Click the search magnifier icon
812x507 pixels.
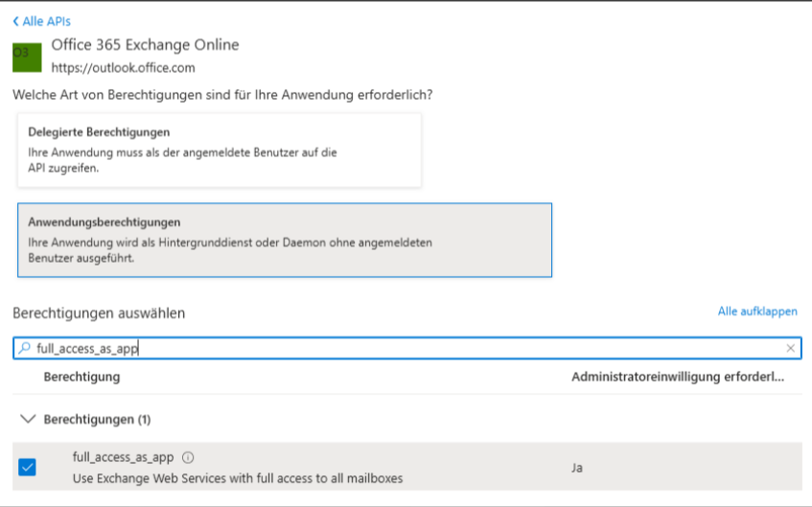pos(24,348)
